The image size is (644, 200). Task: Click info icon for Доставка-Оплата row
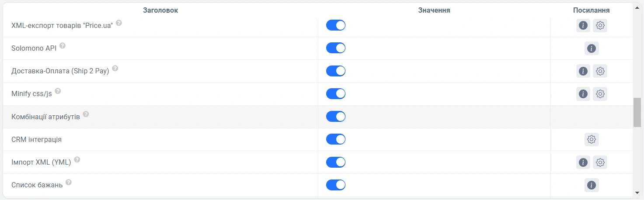(x=583, y=71)
